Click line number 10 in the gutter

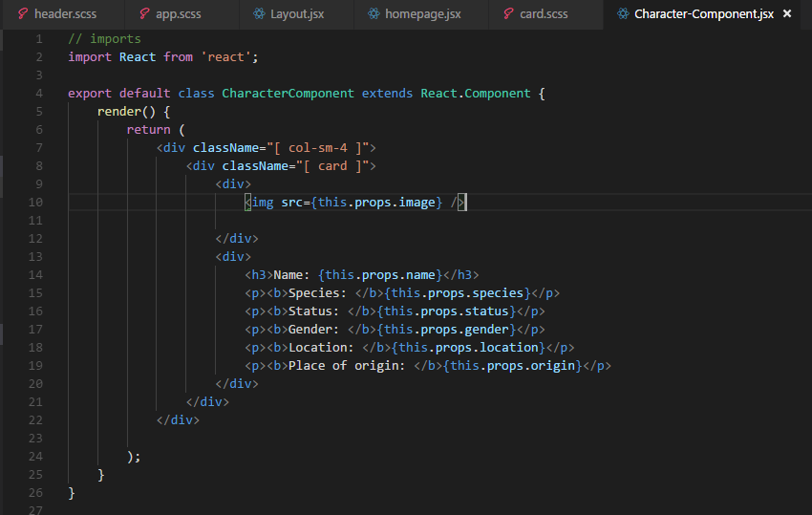click(35, 202)
